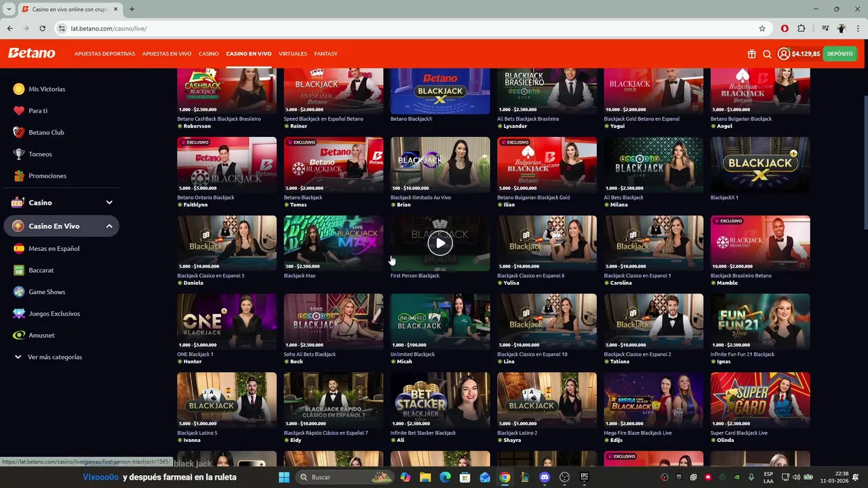
Task: Open the Windows Start menu
Action: click(x=284, y=477)
